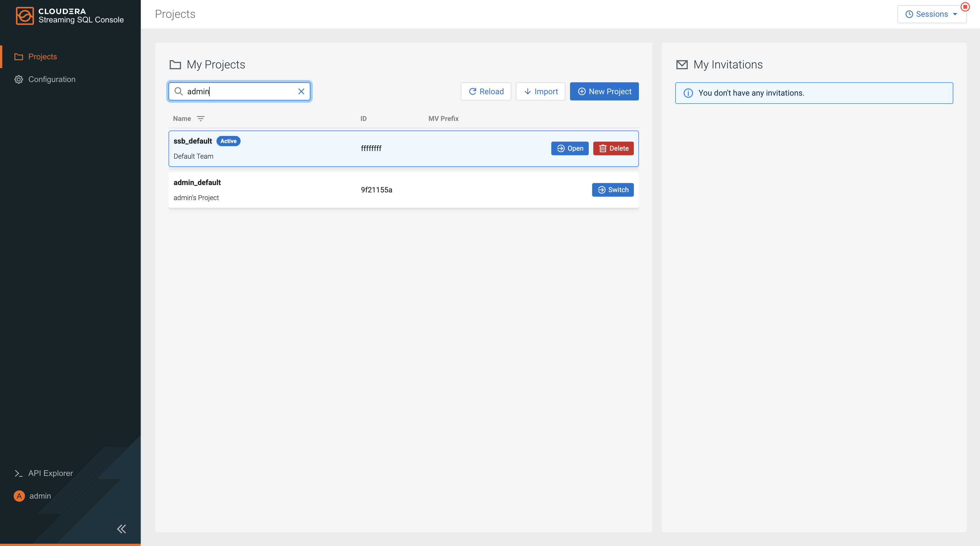Select the ssb_default project row

pos(342,148)
